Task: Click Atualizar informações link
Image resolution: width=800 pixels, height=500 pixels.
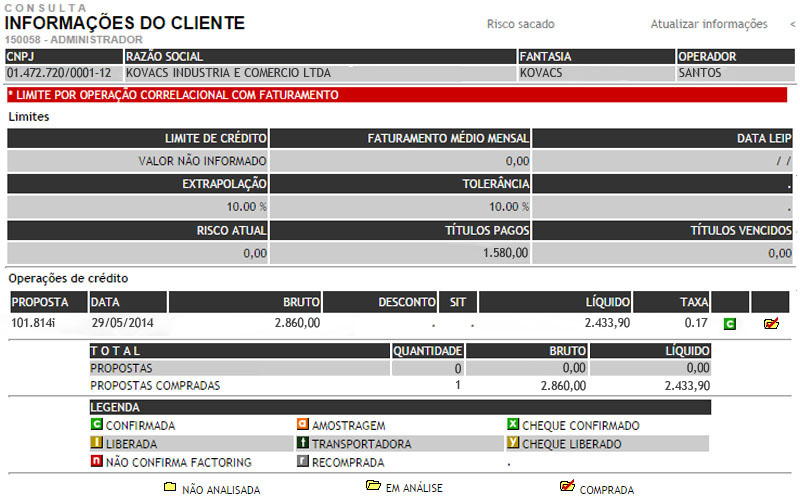Action: coord(708,24)
